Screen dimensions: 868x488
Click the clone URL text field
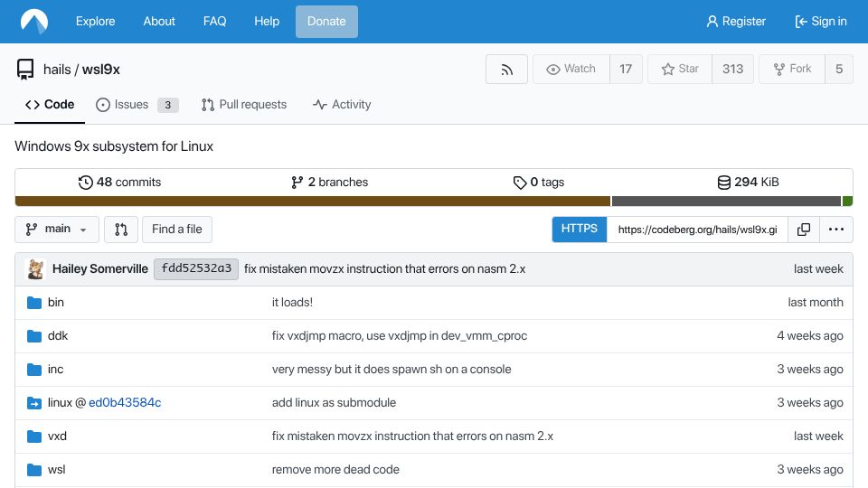click(697, 230)
